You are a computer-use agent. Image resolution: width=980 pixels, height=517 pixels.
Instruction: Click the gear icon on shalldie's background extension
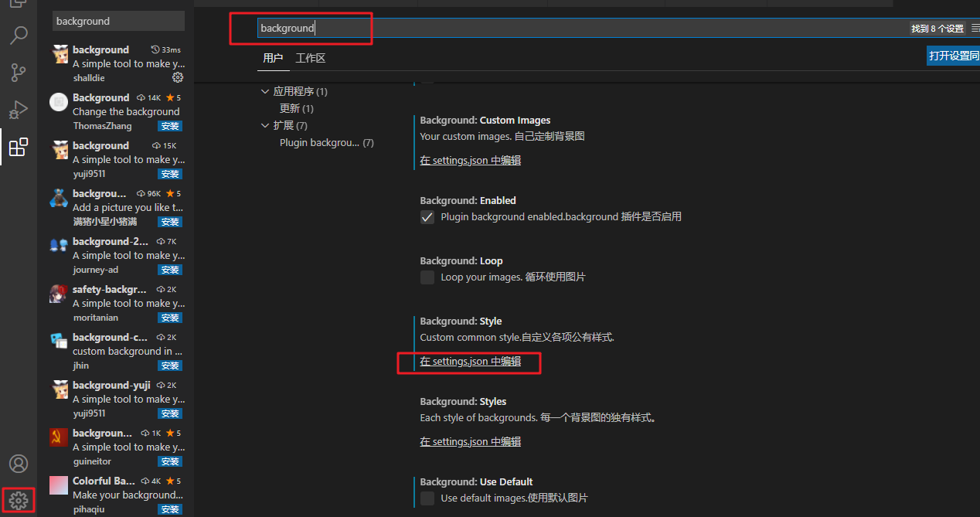178,77
